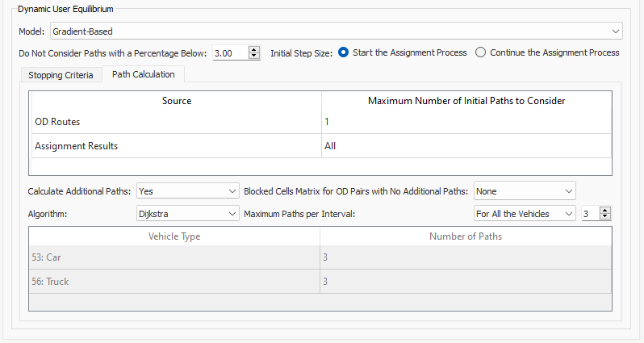Screen dimensions: 644x343
Task: Increment the Maximum Paths per Interval value
Action: pyautogui.click(x=605, y=210)
